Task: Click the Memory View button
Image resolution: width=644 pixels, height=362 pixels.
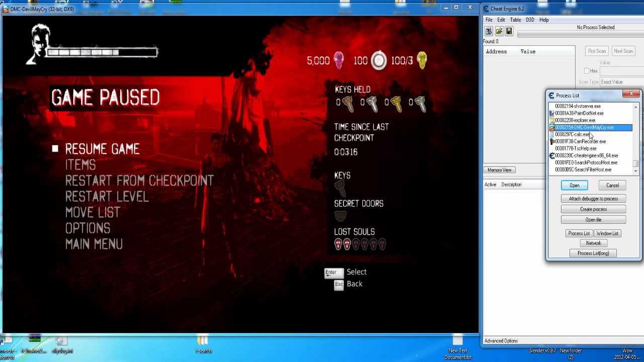Action: coord(499,170)
